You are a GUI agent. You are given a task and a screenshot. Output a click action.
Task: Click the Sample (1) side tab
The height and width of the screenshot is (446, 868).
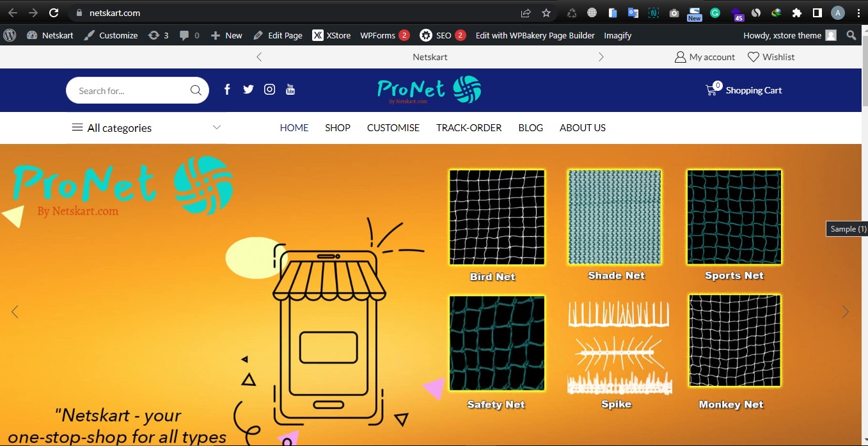[847, 228]
